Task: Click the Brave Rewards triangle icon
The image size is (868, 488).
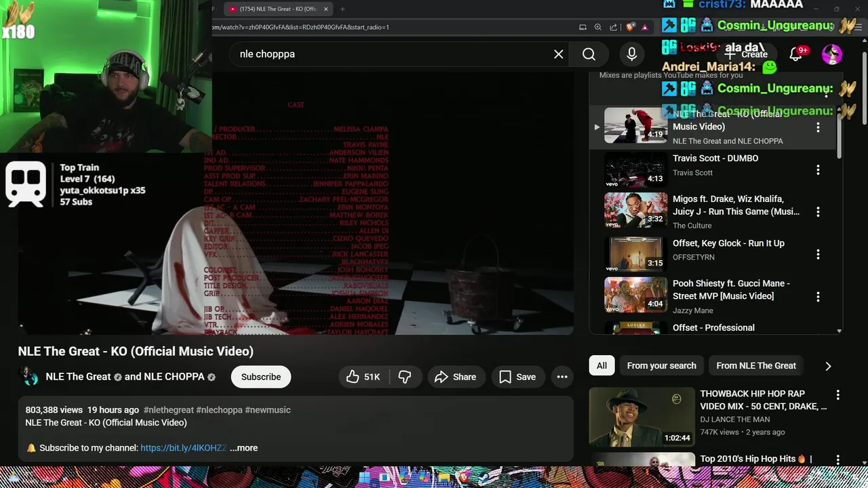Action: point(644,27)
